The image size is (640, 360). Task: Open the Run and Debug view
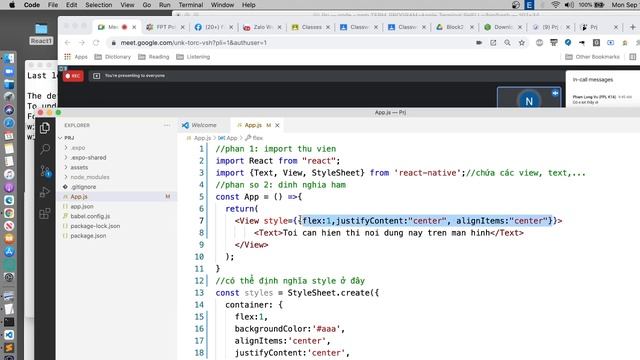coord(45,192)
